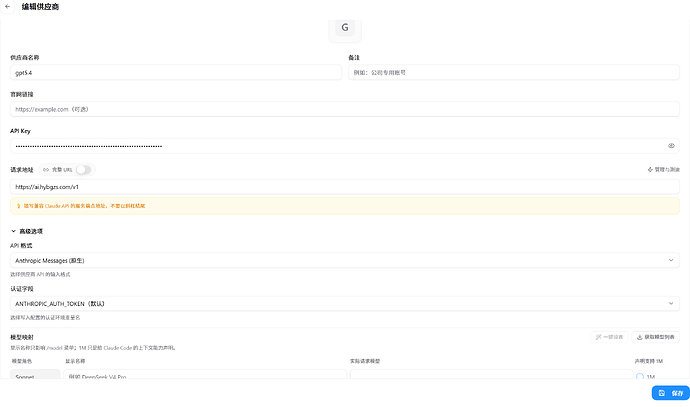Focus the 请求地址 URL field

(x=345, y=187)
